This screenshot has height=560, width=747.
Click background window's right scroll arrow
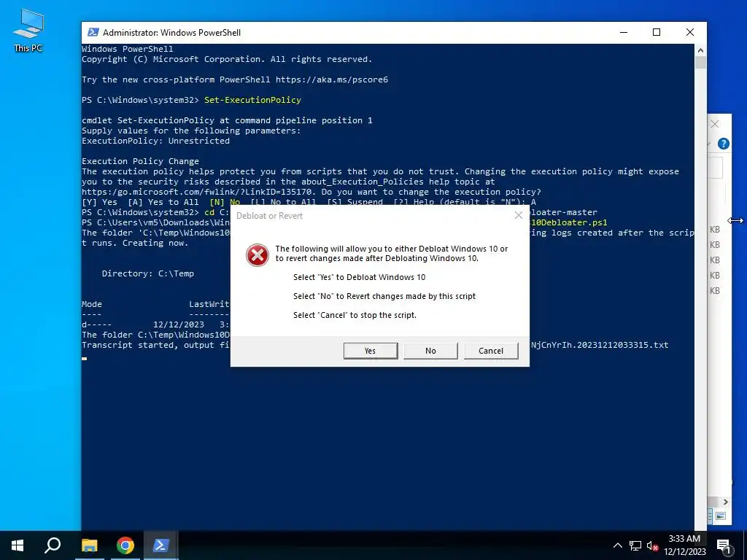click(726, 502)
